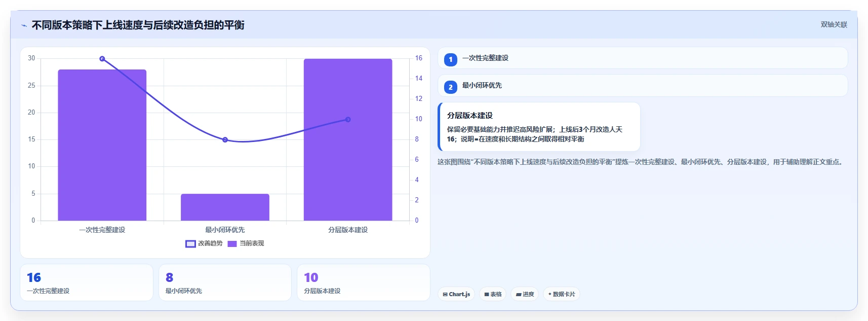Toggle the 当前表现 legend entry
The height and width of the screenshot is (321, 868).
click(246, 243)
